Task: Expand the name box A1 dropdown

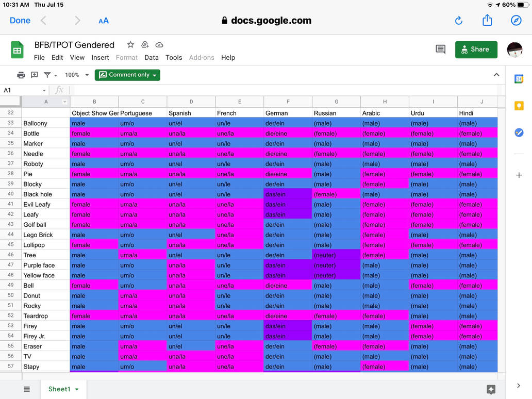Action: point(44,90)
